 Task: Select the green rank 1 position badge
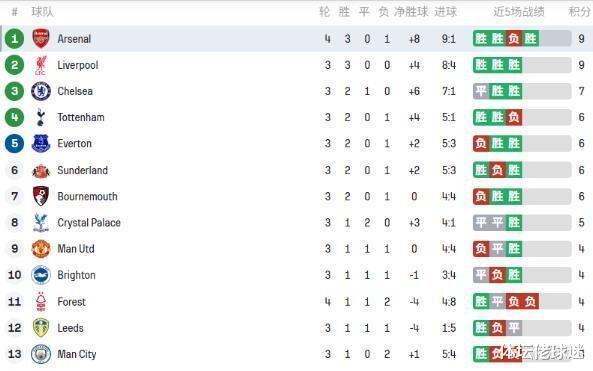tap(14, 39)
